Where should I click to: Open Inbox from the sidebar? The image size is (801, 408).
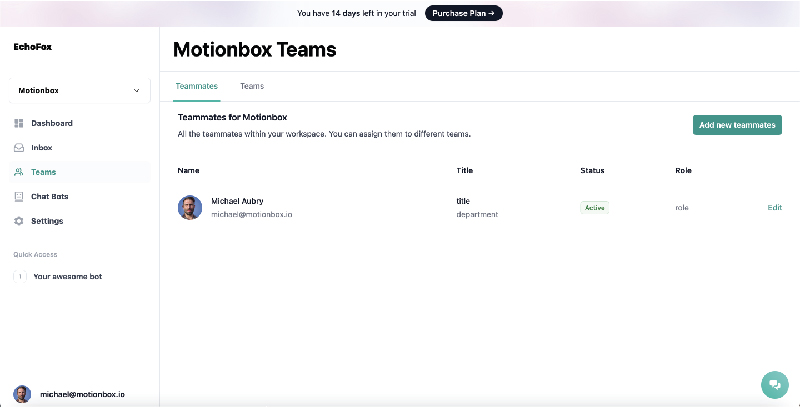[x=41, y=147]
